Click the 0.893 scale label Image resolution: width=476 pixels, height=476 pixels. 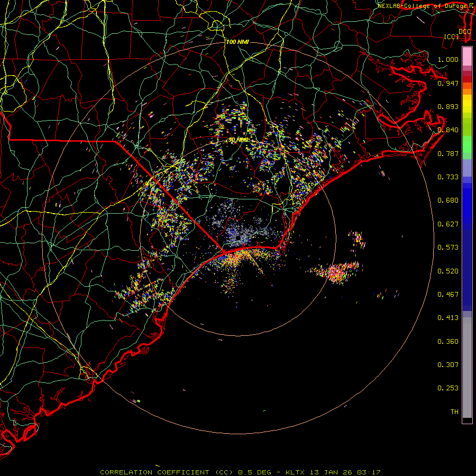coord(448,106)
